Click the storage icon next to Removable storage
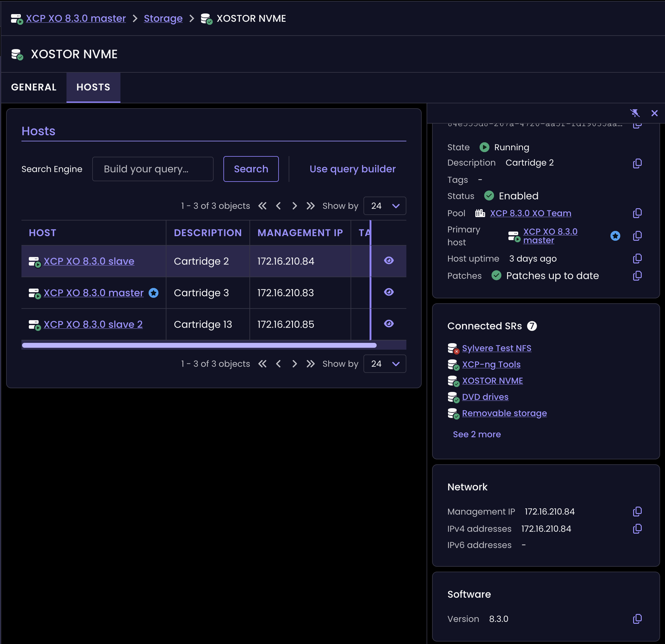The image size is (665, 644). 453,413
